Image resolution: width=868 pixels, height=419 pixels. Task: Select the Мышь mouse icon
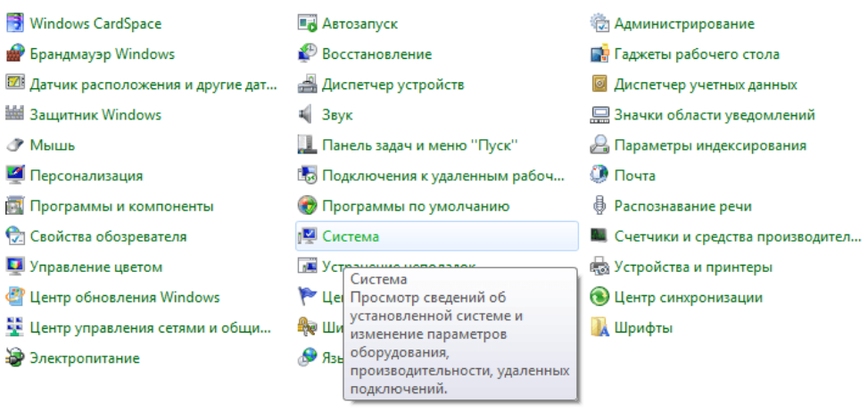click(x=15, y=145)
